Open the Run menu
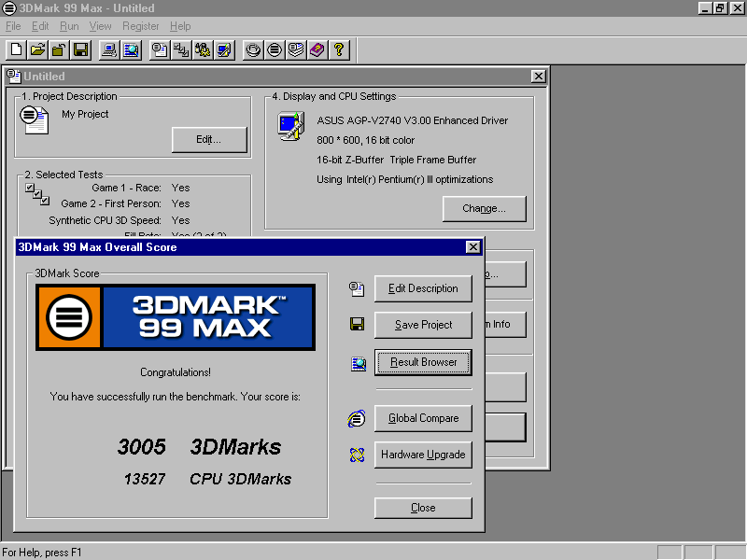Viewport: 747px width, 560px height. pos(69,26)
